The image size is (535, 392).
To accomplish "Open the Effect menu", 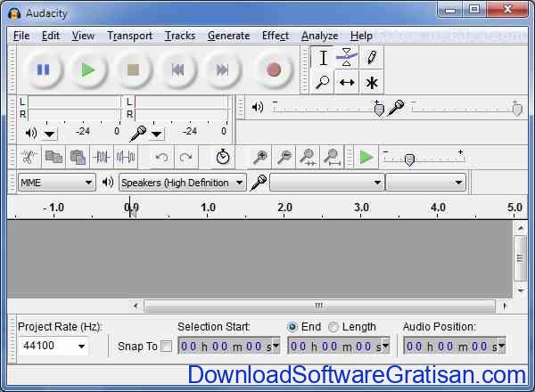I will click(275, 36).
